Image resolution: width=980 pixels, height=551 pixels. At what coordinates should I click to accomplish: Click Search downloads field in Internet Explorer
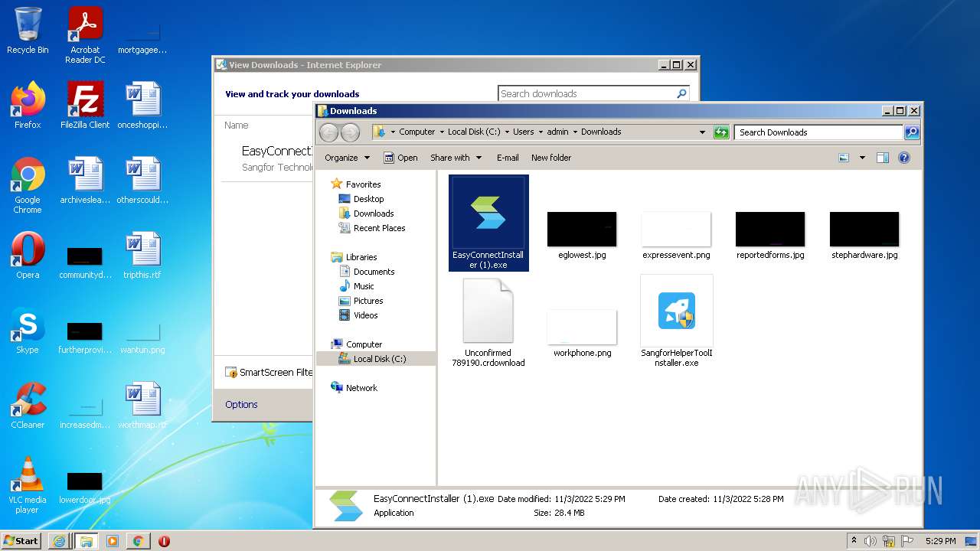point(586,93)
